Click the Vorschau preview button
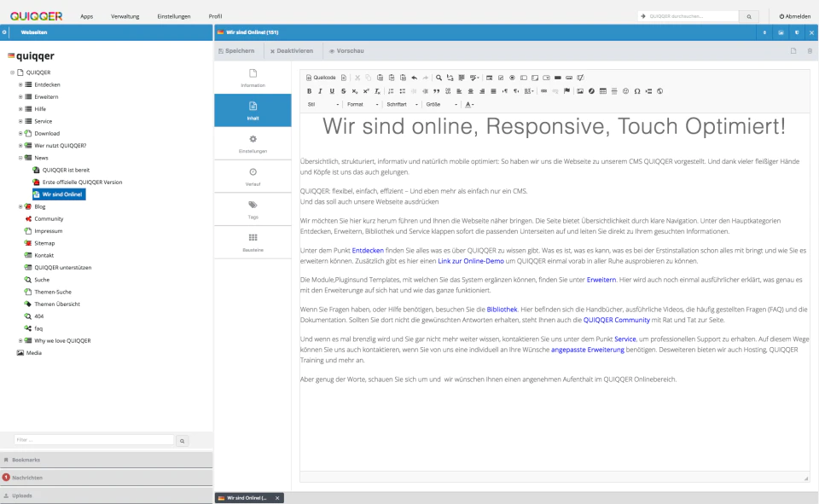 [346, 50]
